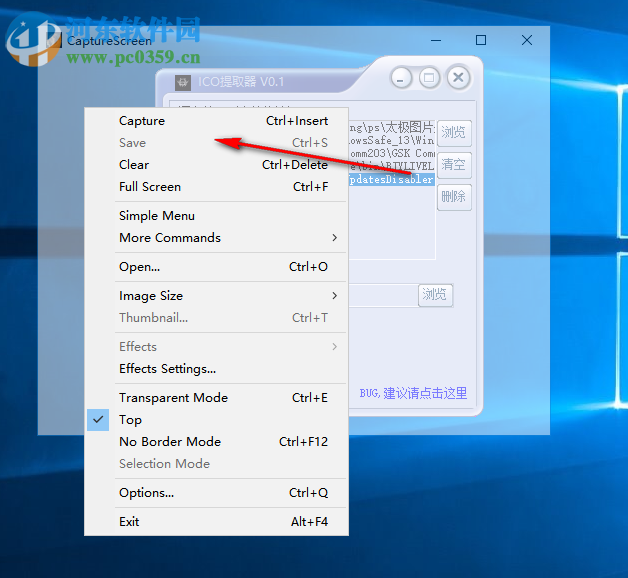The width and height of the screenshot is (628, 578).
Task: Expand the Image Size submenu
Action: pyautogui.click(x=216, y=296)
